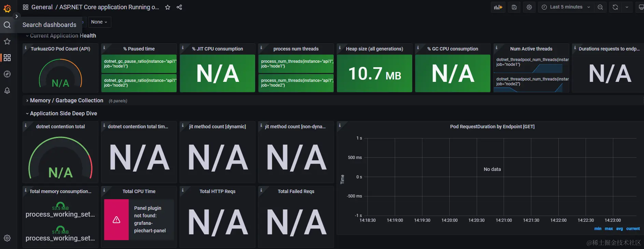
Task: Add a new panel with the toolbar icon
Action: [x=498, y=7]
